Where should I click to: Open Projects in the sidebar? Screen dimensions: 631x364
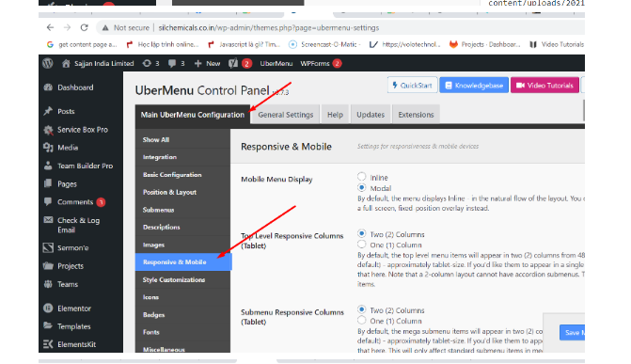pos(71,266)
